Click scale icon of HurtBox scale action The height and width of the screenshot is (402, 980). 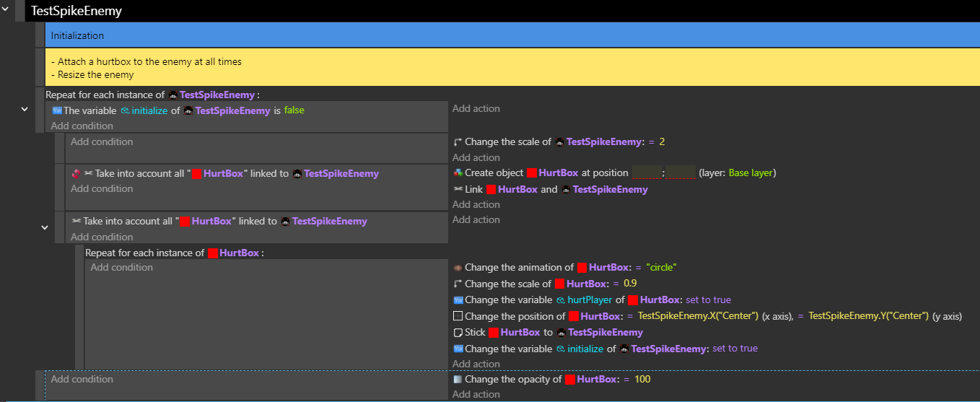(457, 284)
